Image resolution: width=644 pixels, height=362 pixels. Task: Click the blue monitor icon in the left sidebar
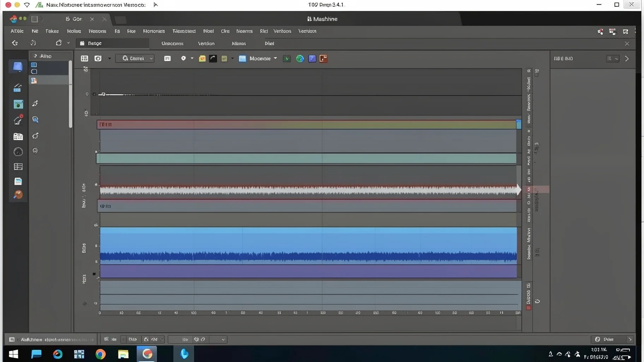click(17, 67)
